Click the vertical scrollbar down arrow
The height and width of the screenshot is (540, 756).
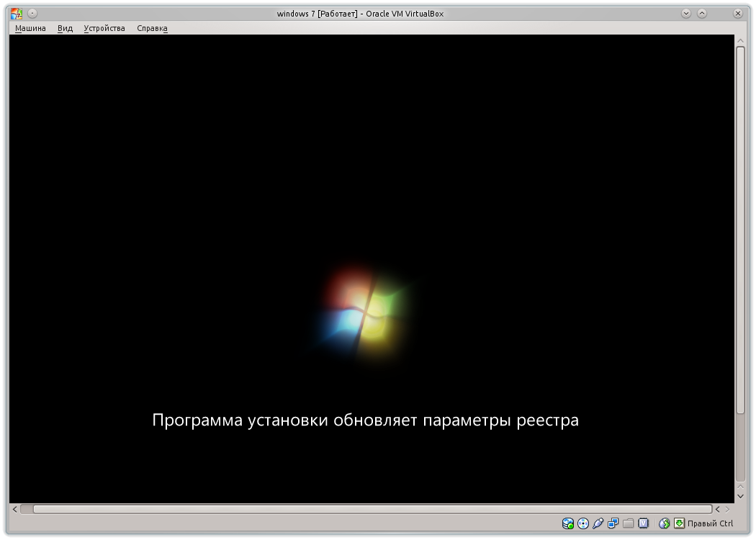[742, 497]
